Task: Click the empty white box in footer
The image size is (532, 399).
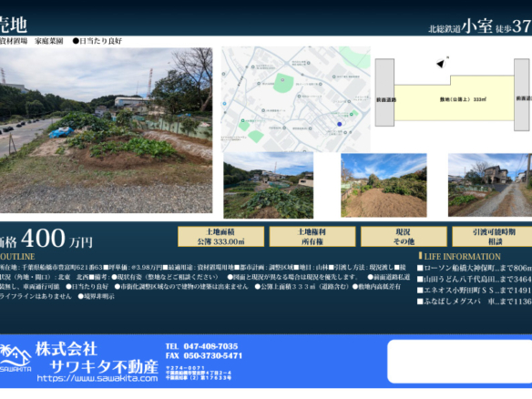Action: 460,362
